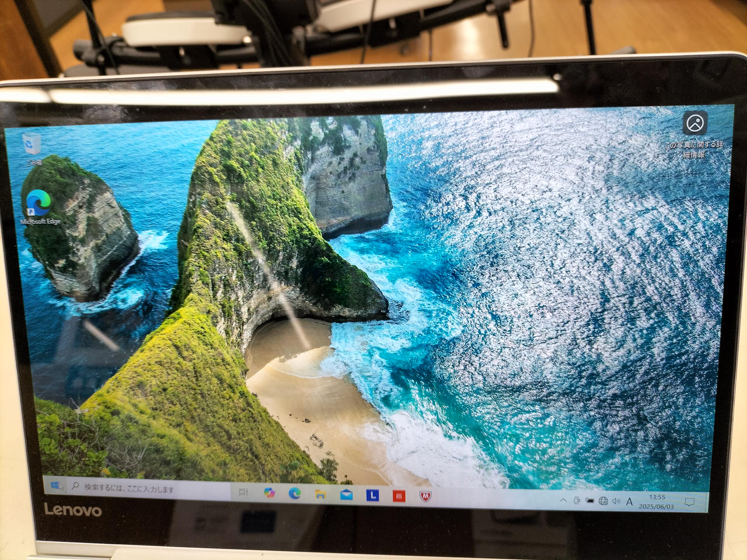The height and width of the screenshot is (560, 747).
Task: Click the Meet Now camera tray icon
Action: 577,501
